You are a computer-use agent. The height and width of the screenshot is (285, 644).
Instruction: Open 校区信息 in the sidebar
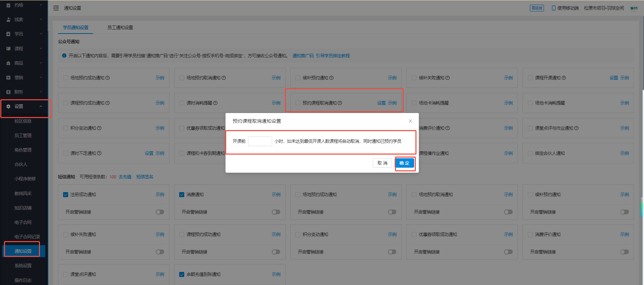tap(23, 121)
